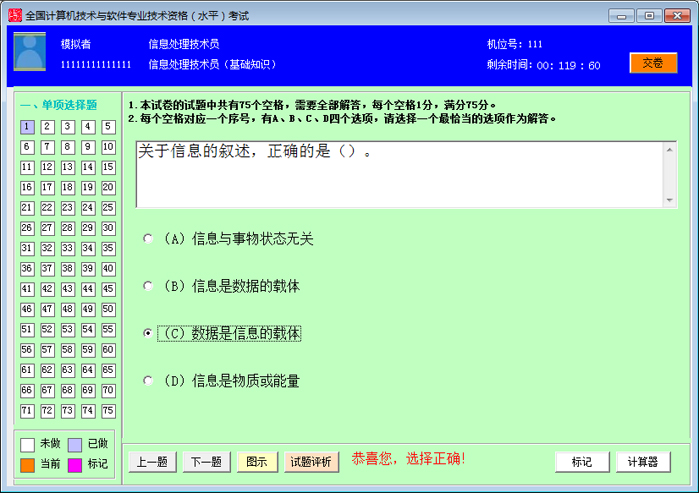
Task: Advance to next question with 下一题
Action: click(x=206, y=462)
